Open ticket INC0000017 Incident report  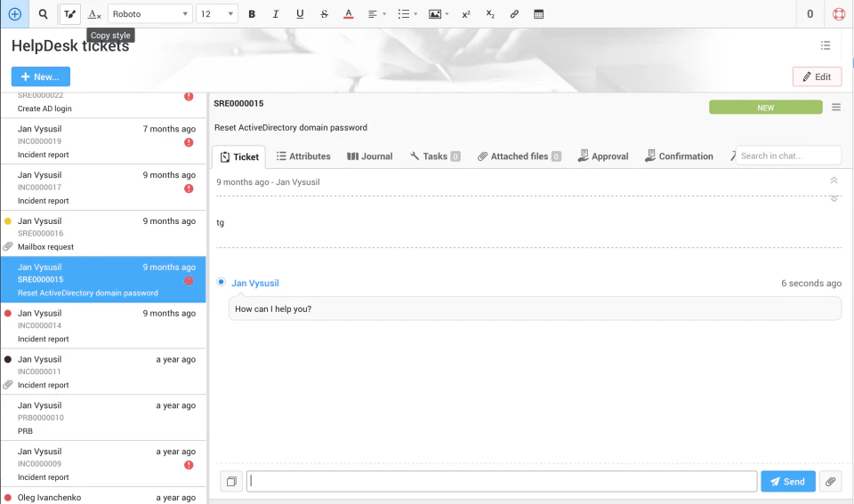pos(103,188)
